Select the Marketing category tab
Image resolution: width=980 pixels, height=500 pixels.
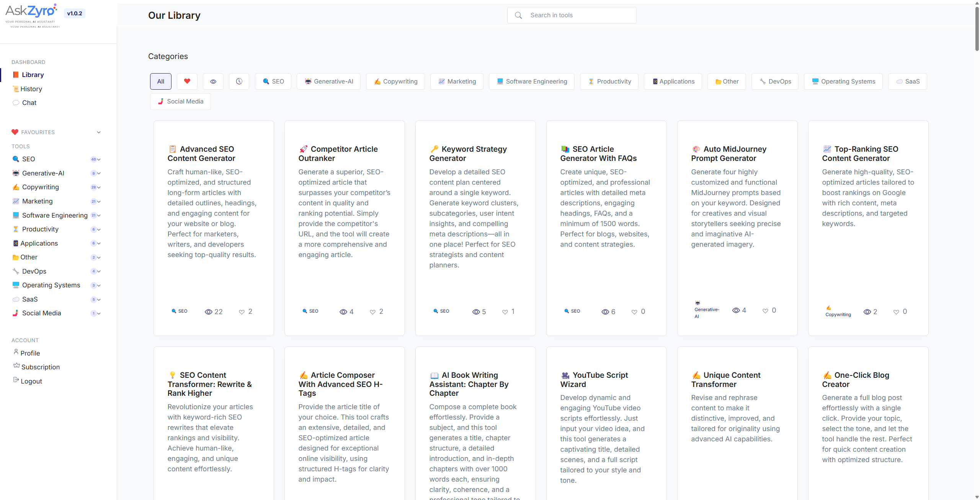click(x=457, y=81)
